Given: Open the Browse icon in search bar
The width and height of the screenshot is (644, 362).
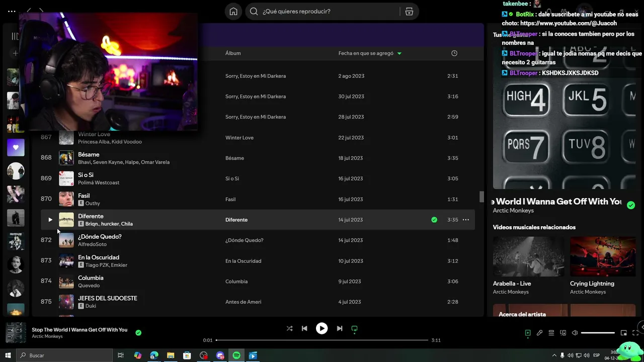Looking at the screenshot, I should [x=409, y=12].
